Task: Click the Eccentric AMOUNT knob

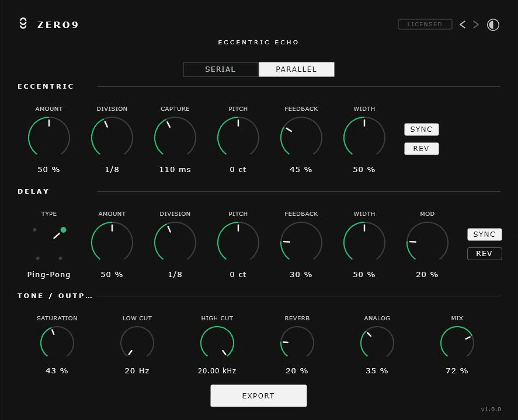Action: [49, 137]
